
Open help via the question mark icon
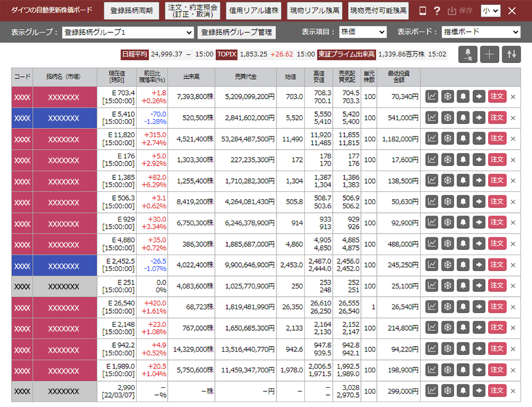(437, 11)
